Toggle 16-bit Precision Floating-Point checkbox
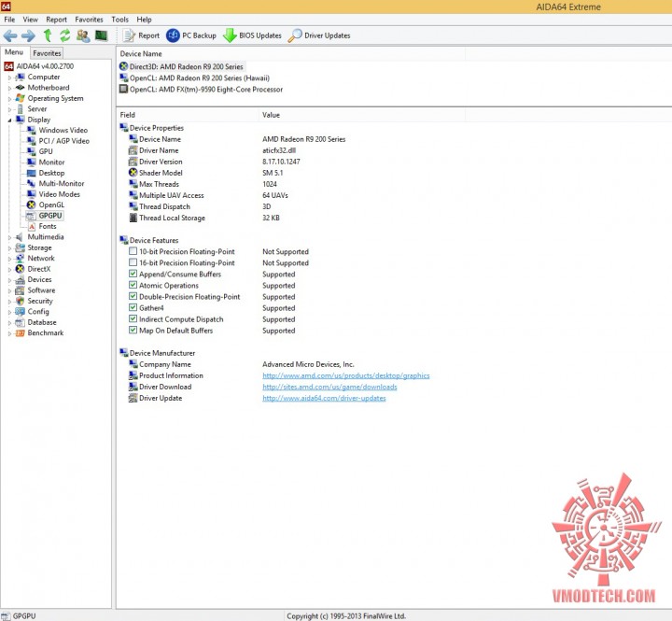Viewport: 672px width, 621px height. point(133,262)
